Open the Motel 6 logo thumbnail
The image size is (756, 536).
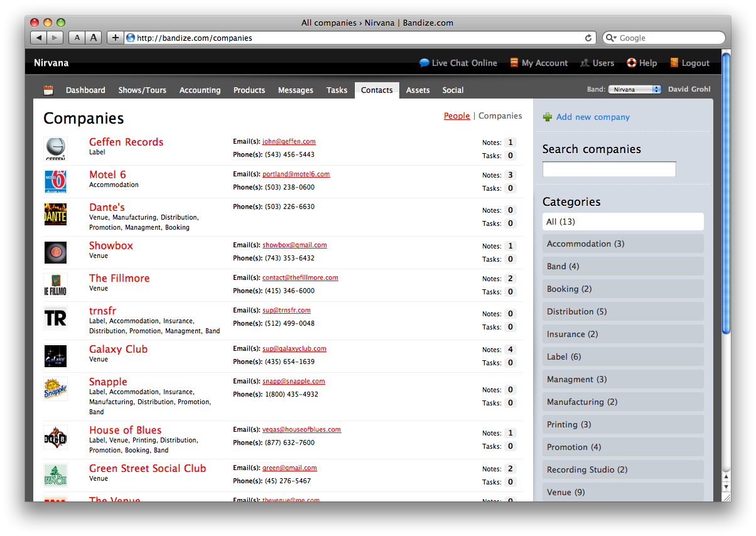55,181
